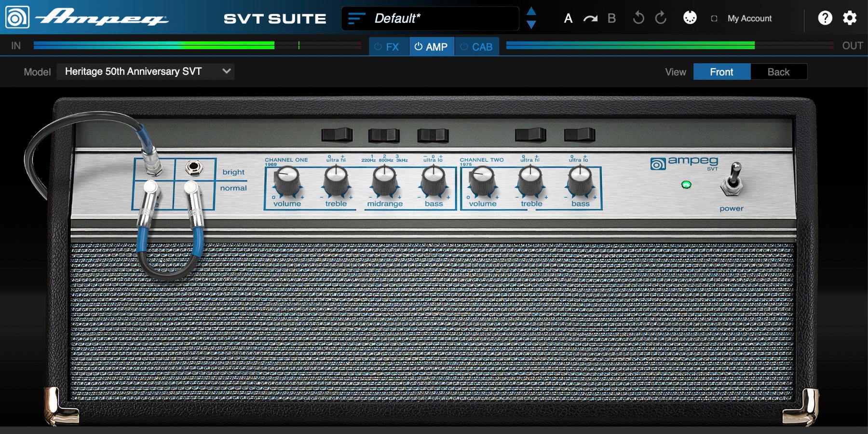This screenshot has height=434, width=868.
Task: Switch to the CAB tab
Action: pyautogui.click(x=476, y=47)
